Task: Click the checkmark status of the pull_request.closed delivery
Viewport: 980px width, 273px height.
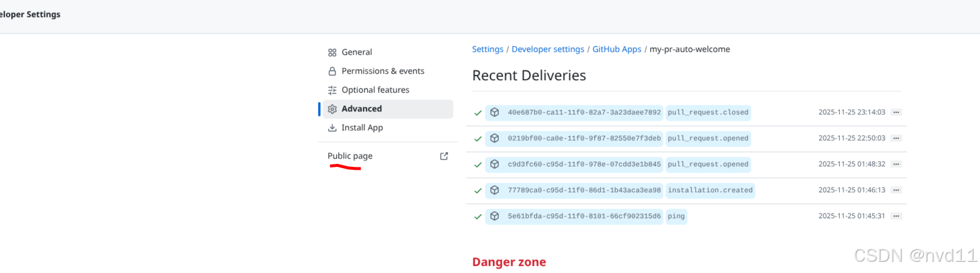Action: (478, 113)
